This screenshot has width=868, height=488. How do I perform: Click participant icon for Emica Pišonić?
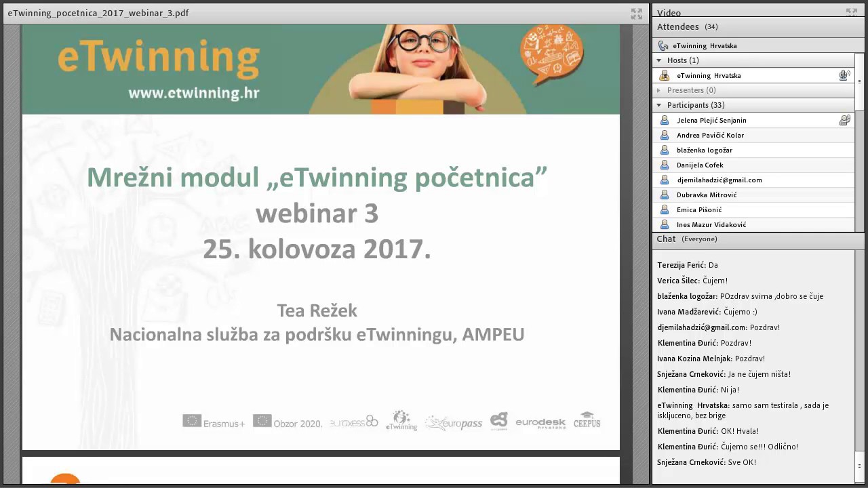click(x=665, y=209)
